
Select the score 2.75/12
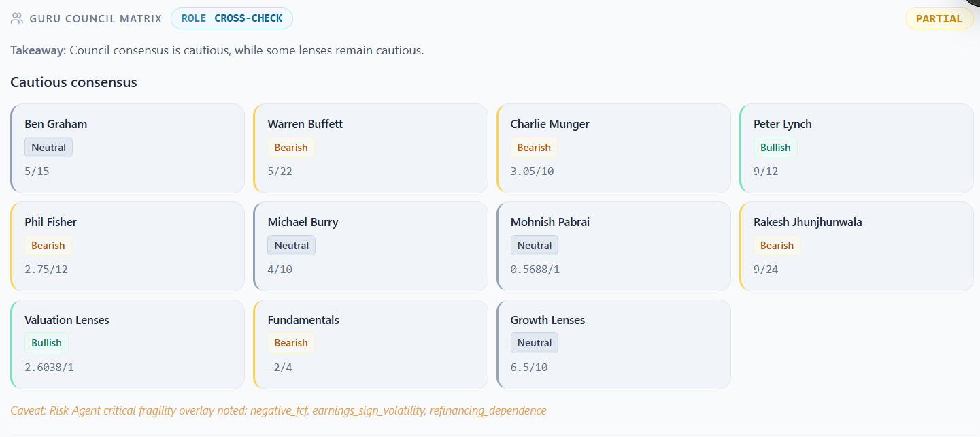[x=46, y=270]
